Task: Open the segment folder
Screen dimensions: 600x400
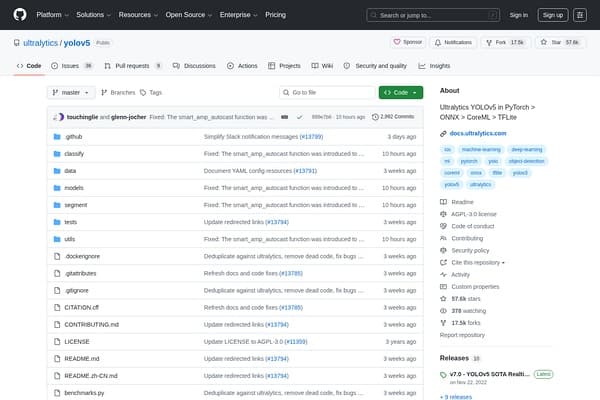Action: tap(76, 205)
